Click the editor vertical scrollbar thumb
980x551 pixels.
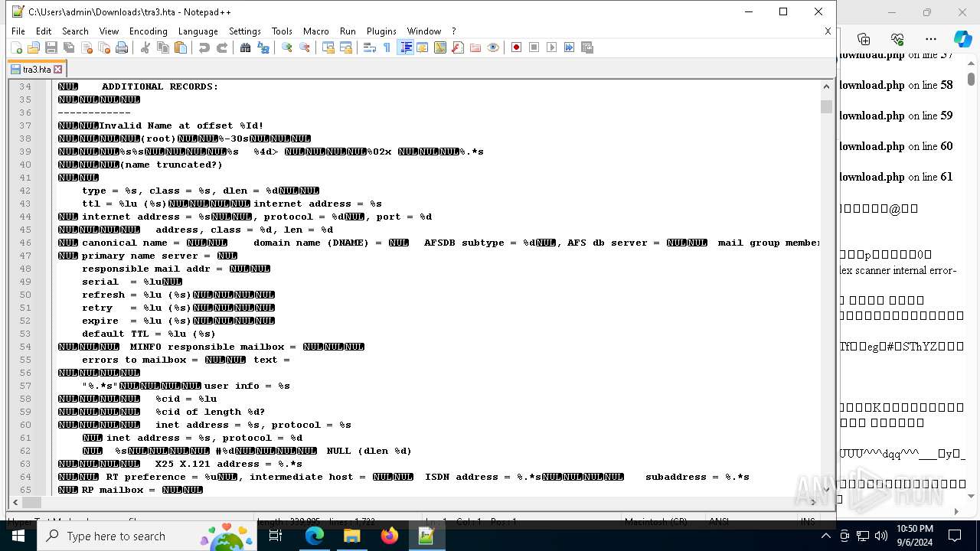(826, 106)
